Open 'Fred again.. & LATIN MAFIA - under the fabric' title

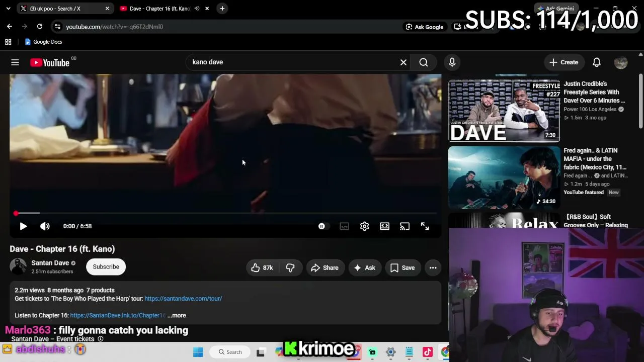(x=595, y=159)
